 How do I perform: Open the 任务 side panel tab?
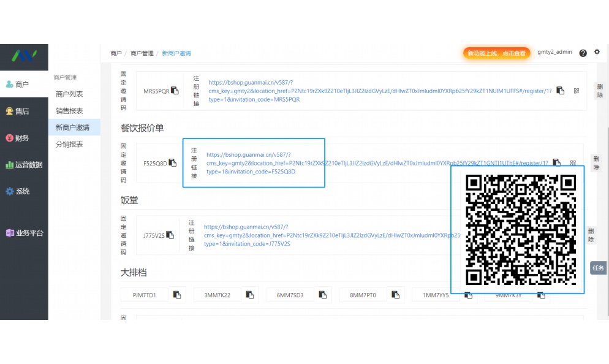coord(598,268)
